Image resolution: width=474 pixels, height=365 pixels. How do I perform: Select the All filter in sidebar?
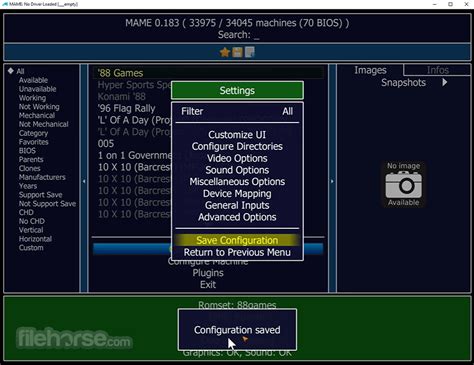[x=20, y=71]
